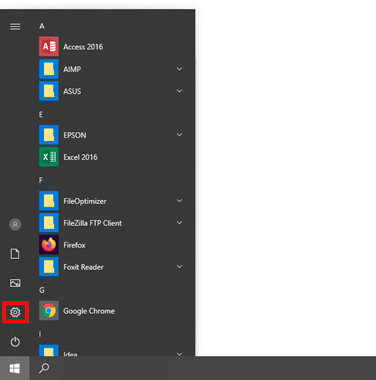Expand the AIMP folder chevron
Viewport: 376px width, 380px height.
[x=179, y=69]
